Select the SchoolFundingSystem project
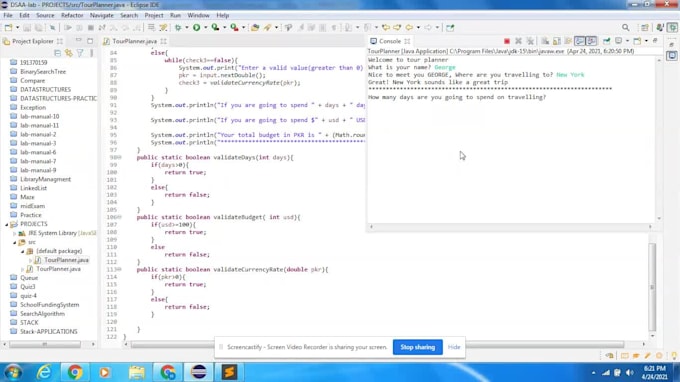 click(49, 305)
